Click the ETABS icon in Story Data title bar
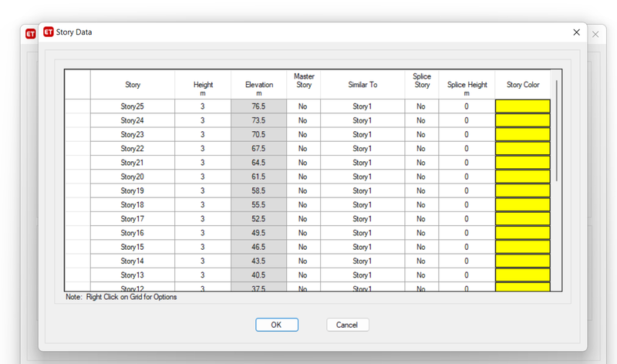617x364 pixels. pos(49,32)
